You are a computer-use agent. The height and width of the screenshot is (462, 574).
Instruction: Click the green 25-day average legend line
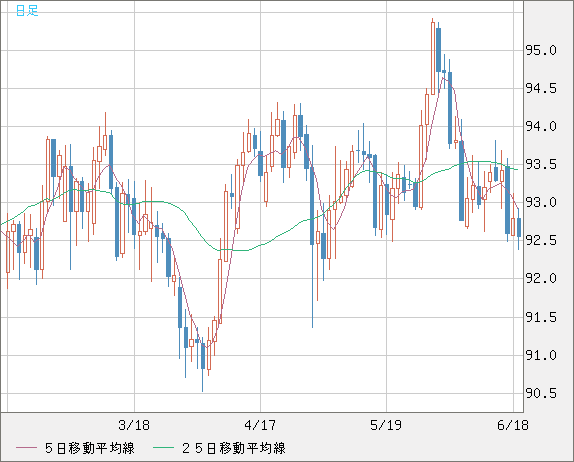(x=163, y=448)
